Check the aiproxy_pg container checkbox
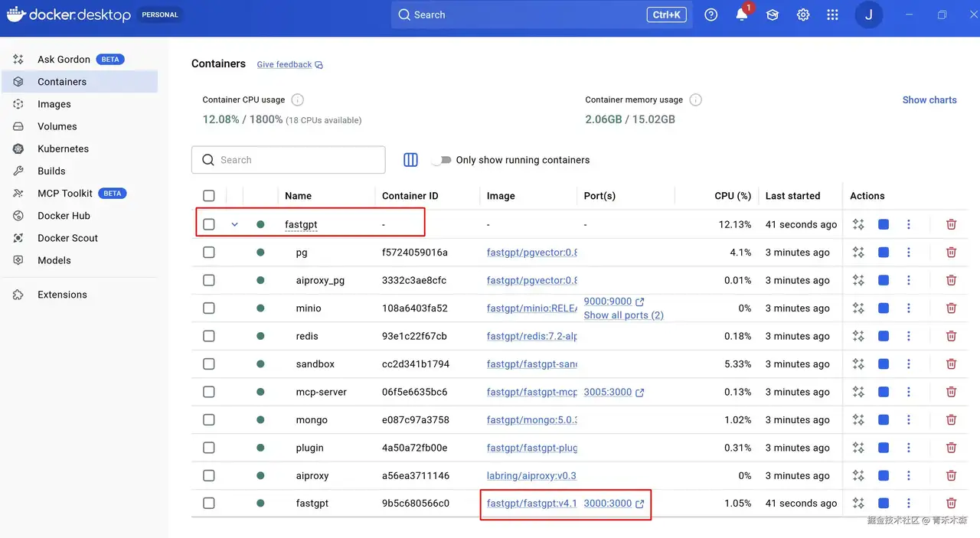Viewport: 980px width, 538px height. 209,280
